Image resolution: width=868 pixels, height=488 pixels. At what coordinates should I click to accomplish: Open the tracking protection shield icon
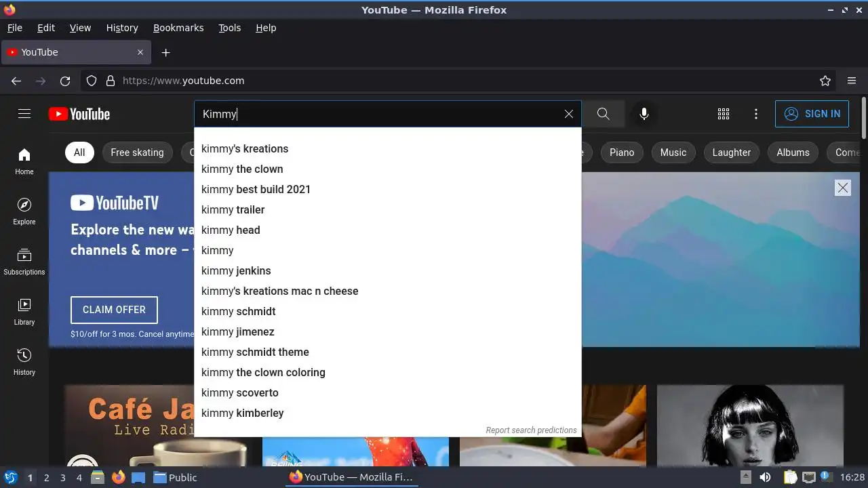pos(92,81)
